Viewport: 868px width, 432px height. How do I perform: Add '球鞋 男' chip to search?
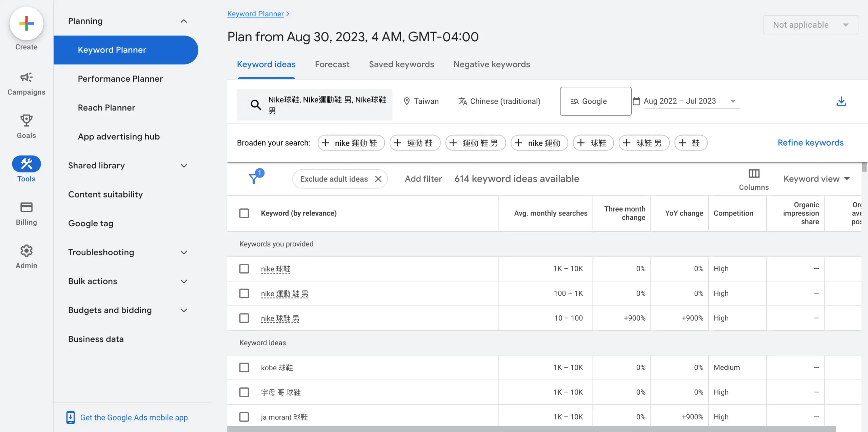644,143
